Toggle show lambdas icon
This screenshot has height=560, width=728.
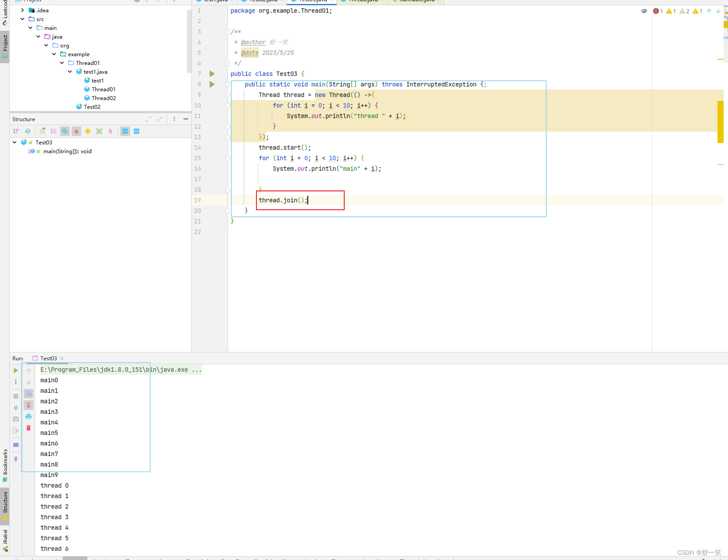(x=111, y=131)
